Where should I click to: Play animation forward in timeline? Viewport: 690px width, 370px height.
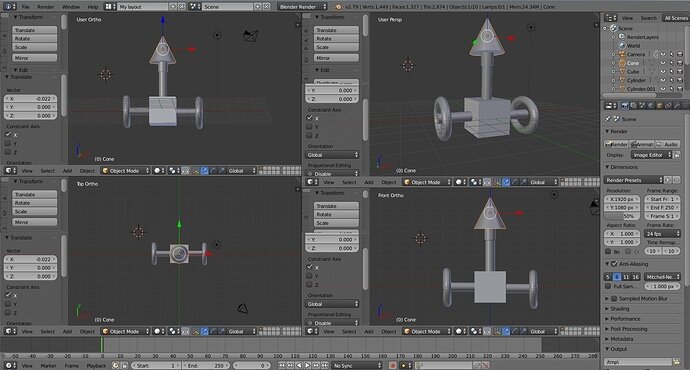[x=308, y=365]
